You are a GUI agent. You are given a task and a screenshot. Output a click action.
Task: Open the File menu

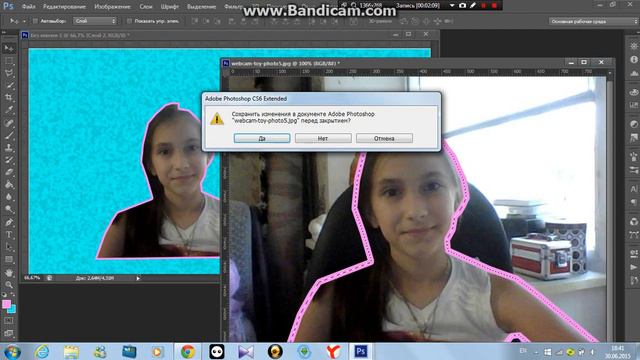28,7
